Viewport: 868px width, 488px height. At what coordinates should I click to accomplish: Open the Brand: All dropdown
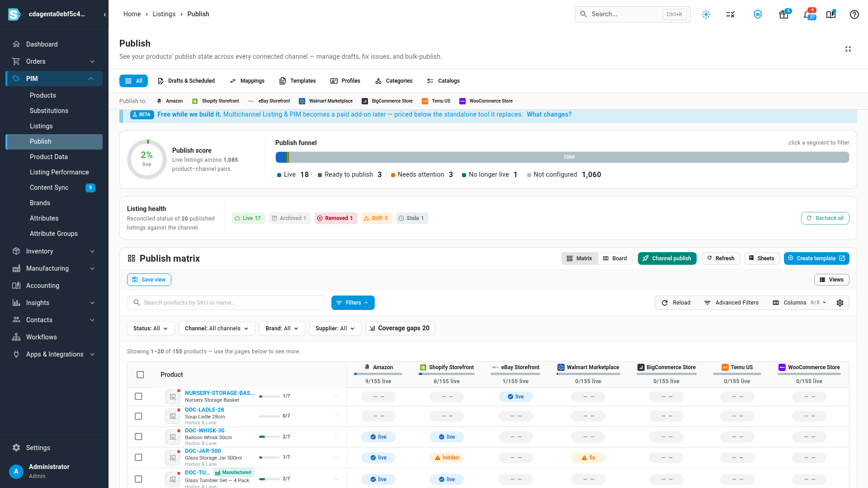pos(282,328)
